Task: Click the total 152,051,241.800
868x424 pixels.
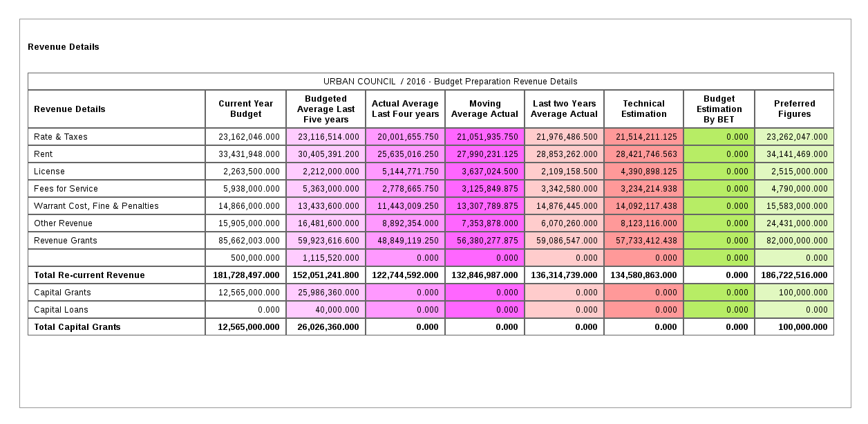Action: [326, 275]
